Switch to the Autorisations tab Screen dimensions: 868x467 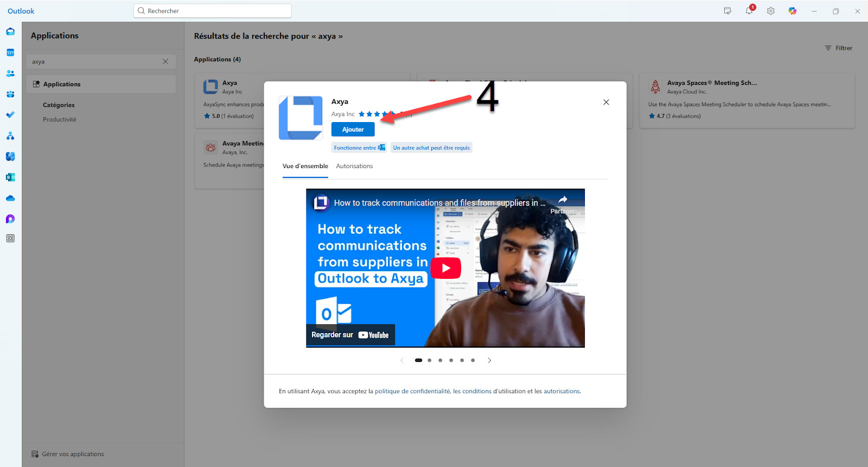pos(354,167)
